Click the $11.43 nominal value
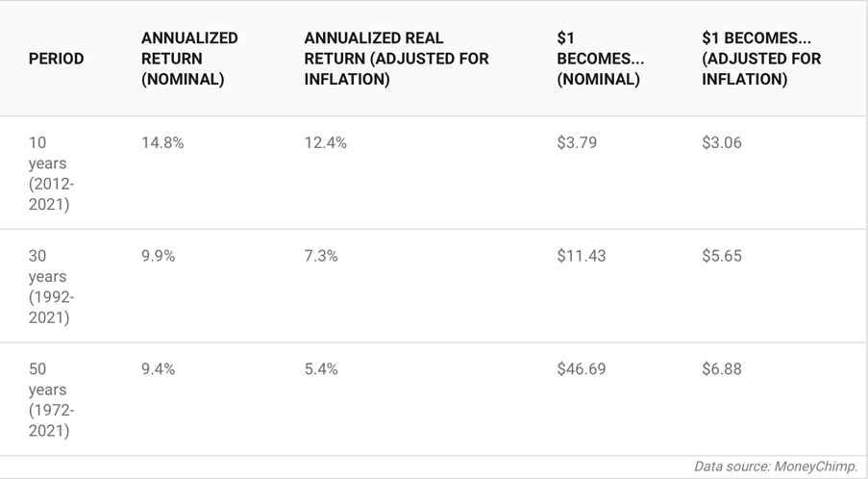This screenshot has width=868, height=479. [581, 256]
